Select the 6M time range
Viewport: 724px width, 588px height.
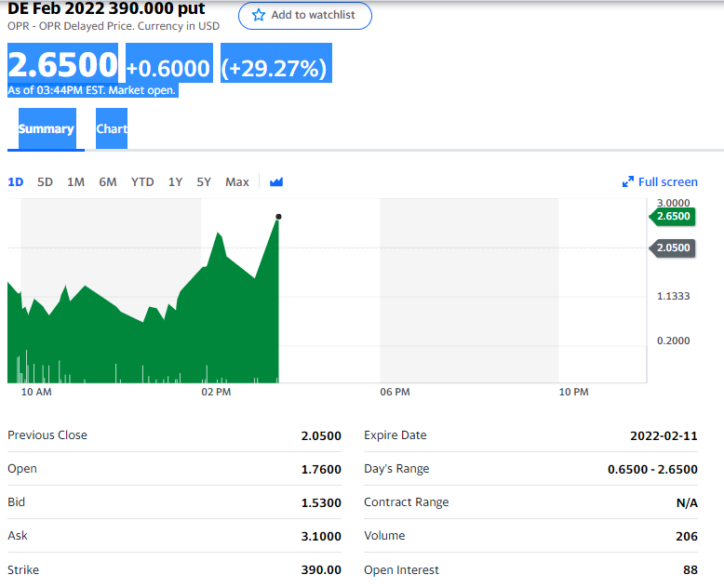[x=108, y=181]
